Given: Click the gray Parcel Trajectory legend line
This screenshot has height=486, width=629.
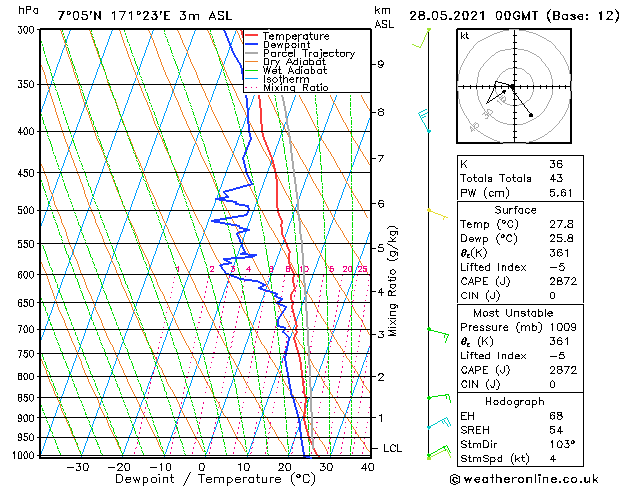Looking at the screenshot, I should [x=251, y=53].
